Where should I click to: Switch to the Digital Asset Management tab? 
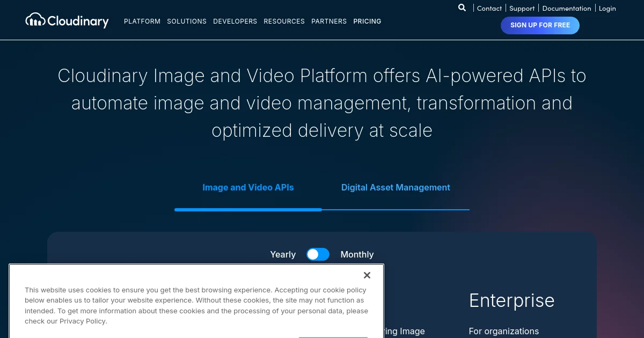coord(396,188)
